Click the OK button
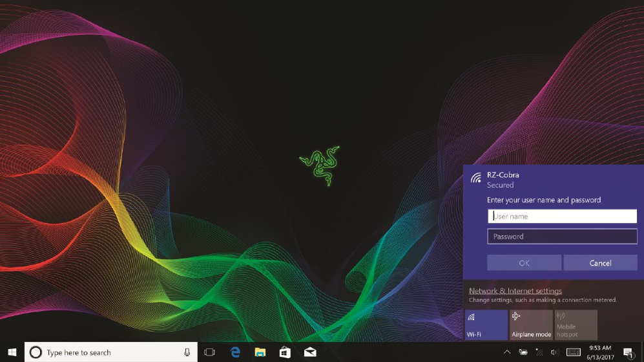 (524, 262)
